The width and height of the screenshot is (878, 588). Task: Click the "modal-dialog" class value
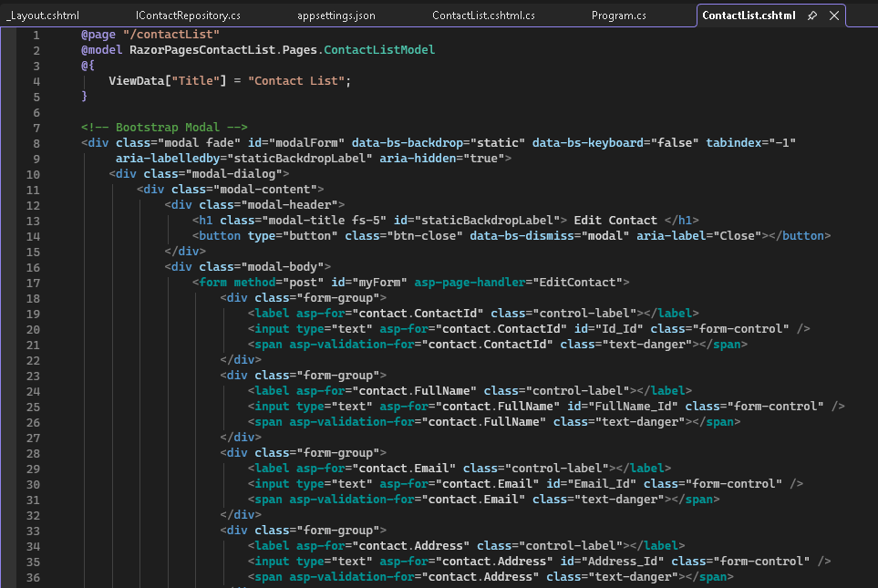(233, 173)
